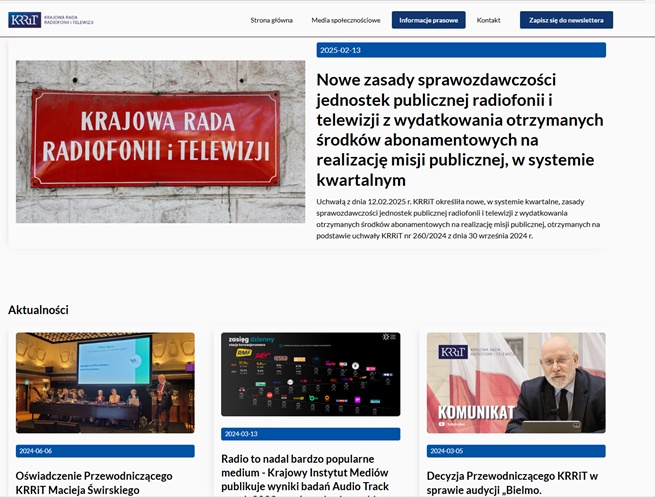This screenshot has width=655, height=497.
Task: Open Media społecznościowe menu item
Action: point(346,20)
